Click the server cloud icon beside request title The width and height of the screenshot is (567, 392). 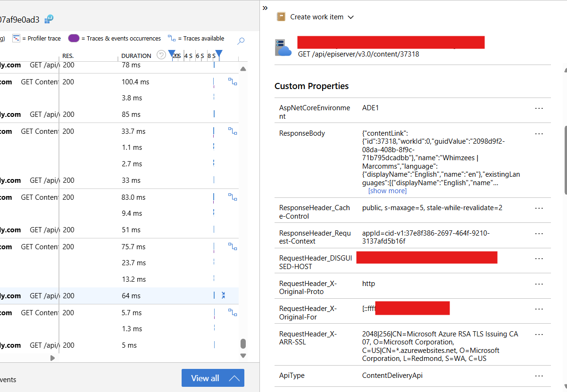[284, 48]
